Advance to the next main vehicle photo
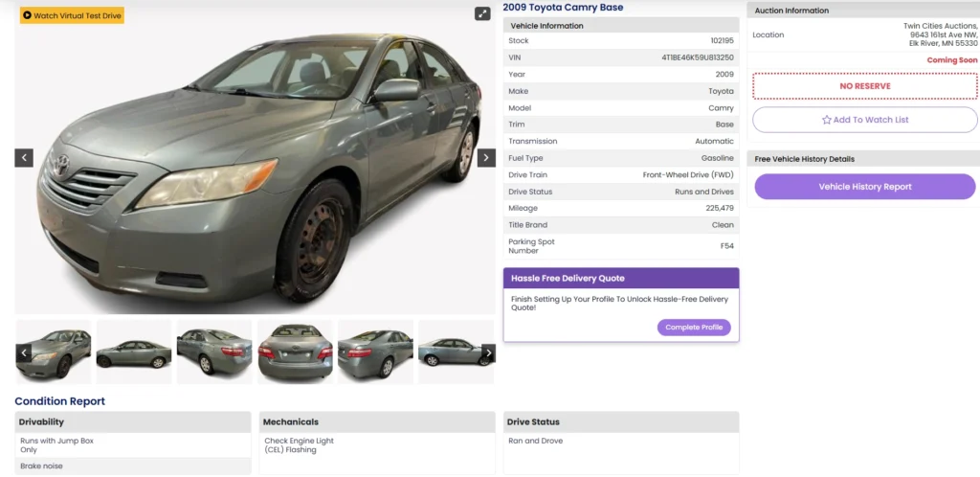Screen dimensions: 980x477 [486, 158]
